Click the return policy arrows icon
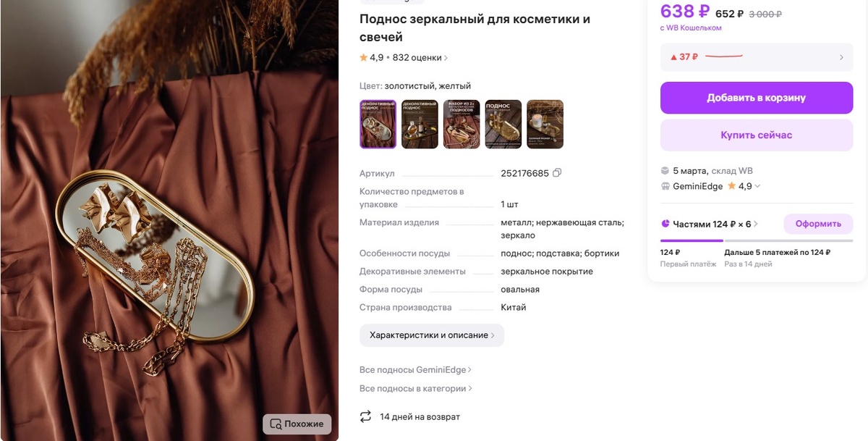Screen dimensions: 868x441 tap(365, 416)
